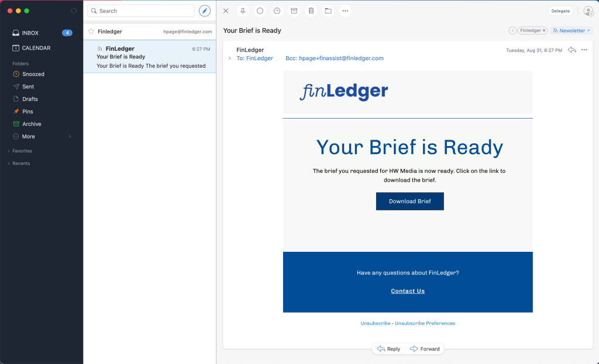Open the toolbar more actions ellipsis
599x364 pixels.
click(x=345, y=11)
